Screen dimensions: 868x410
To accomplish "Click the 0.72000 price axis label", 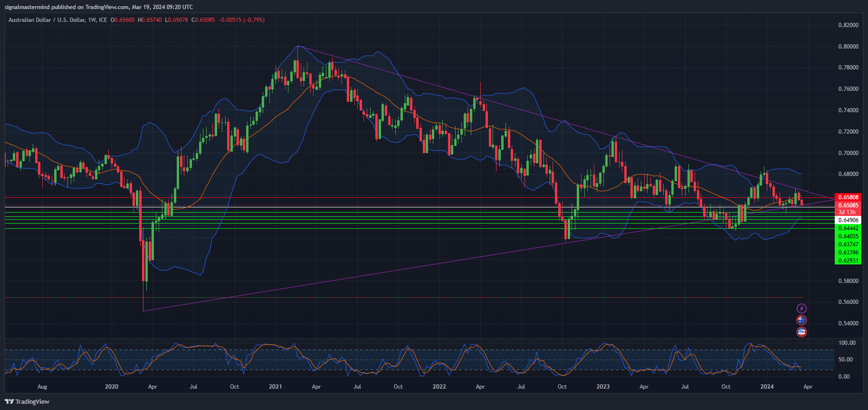I will (848, 132).
